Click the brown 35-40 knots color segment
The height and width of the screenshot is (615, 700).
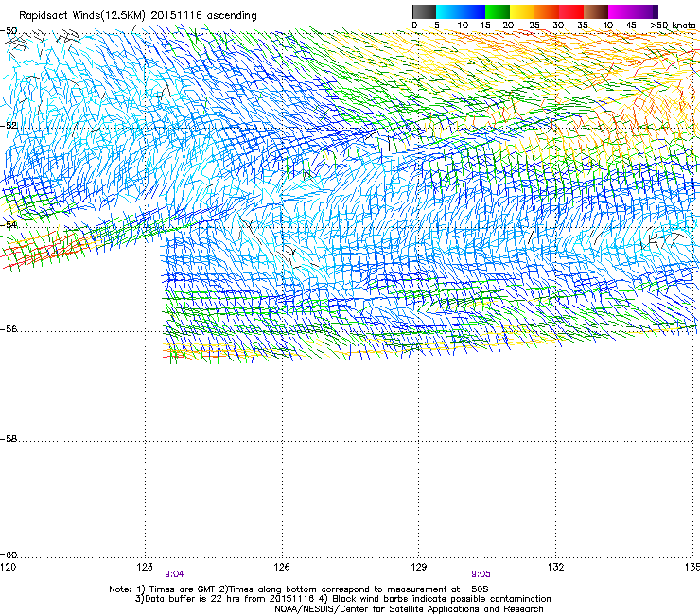pos(596,11)
